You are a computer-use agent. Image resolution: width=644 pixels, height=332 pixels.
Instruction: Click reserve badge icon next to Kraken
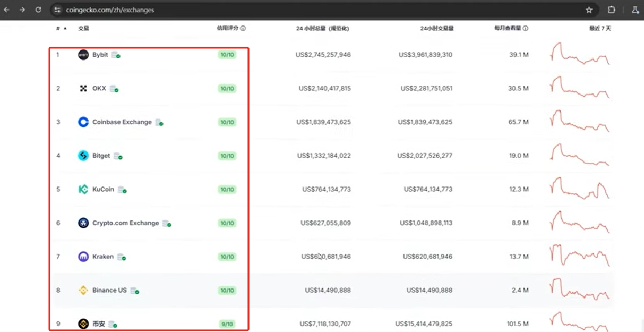[121, 257]
